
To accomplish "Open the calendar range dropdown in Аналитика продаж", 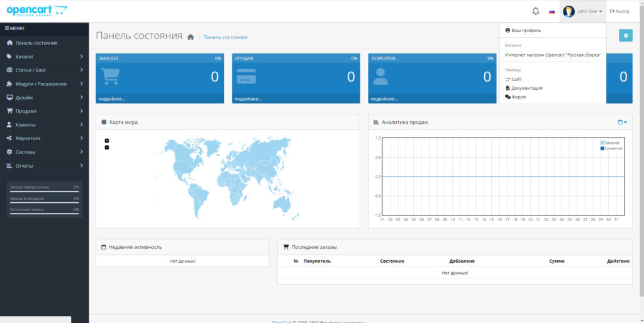I will point(623,122).
